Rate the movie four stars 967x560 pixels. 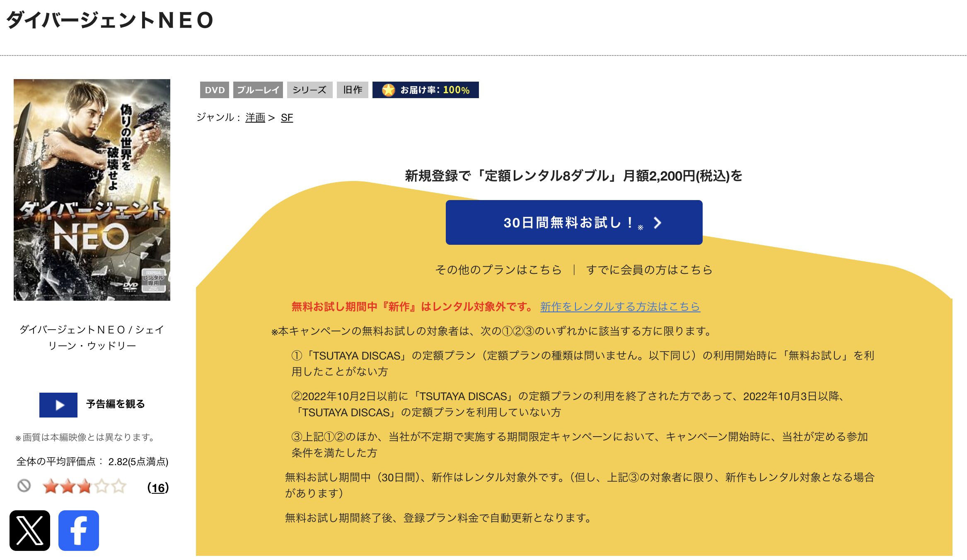(x=102, y=486)
